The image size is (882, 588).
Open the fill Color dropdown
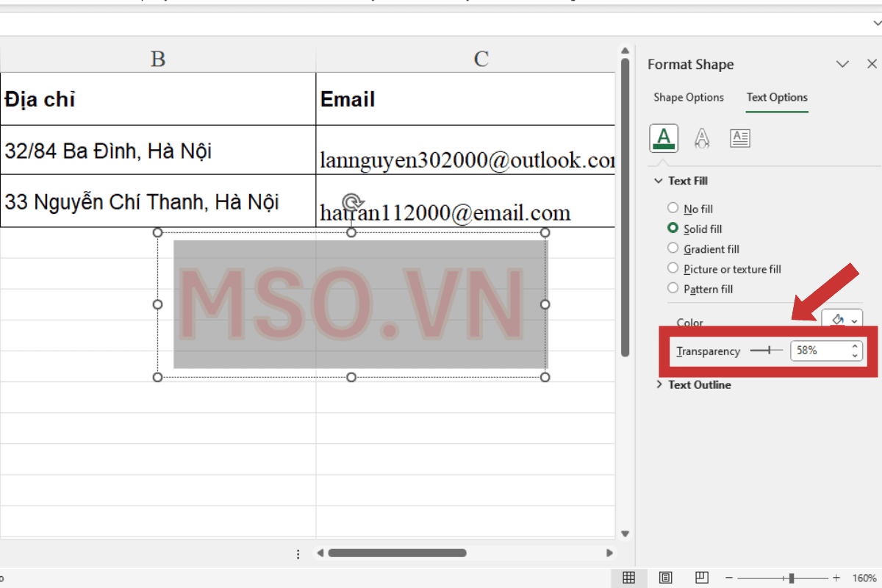tap(841, 319)
